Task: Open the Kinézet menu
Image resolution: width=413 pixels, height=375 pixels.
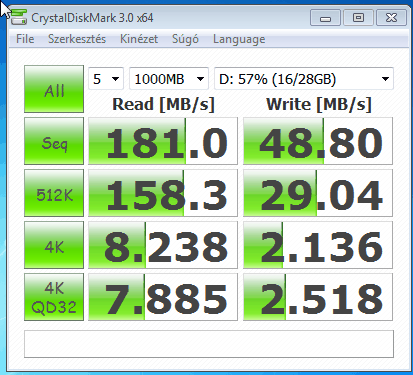Action: (139, 39)
